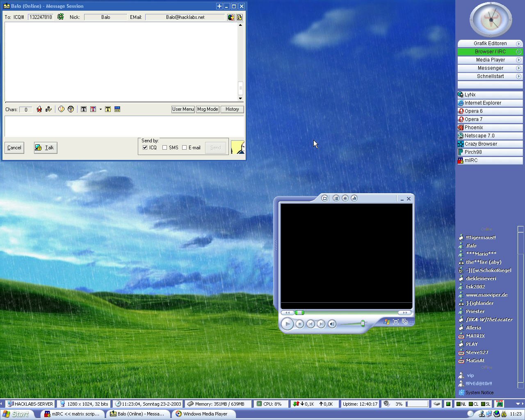This screenshot has width=525, height=420.
Task: Switch to mIRC matrix script taskbar item
Action: tap(72, 414)
